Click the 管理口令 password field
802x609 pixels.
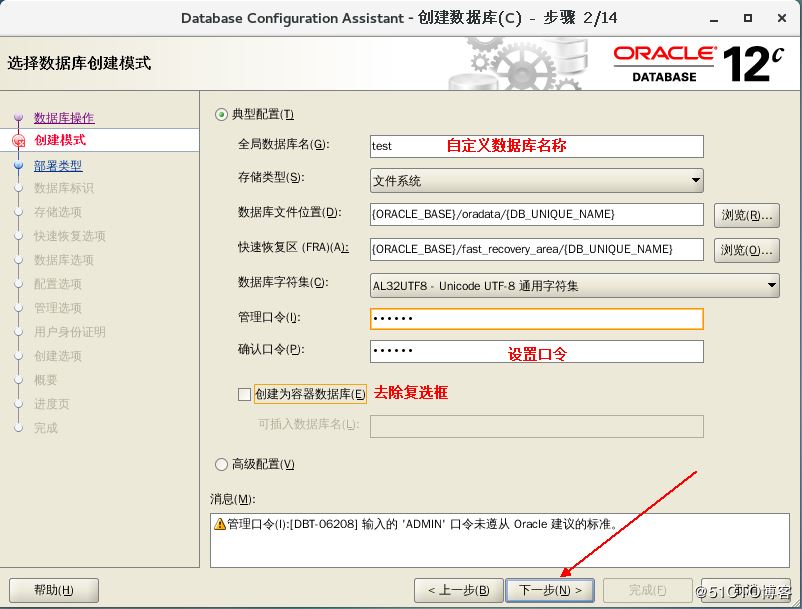click(536, 319)
